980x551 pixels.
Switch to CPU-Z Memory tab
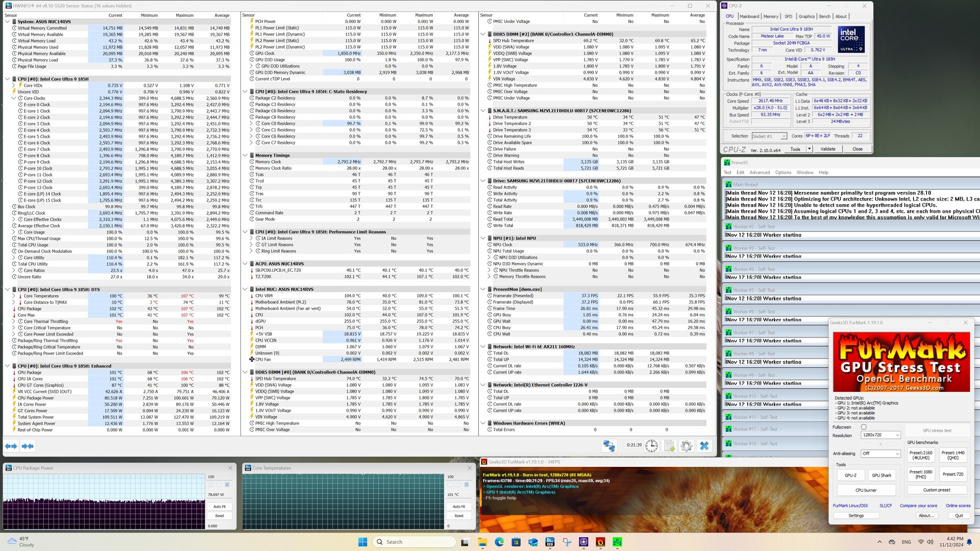(x=771, y=16)
